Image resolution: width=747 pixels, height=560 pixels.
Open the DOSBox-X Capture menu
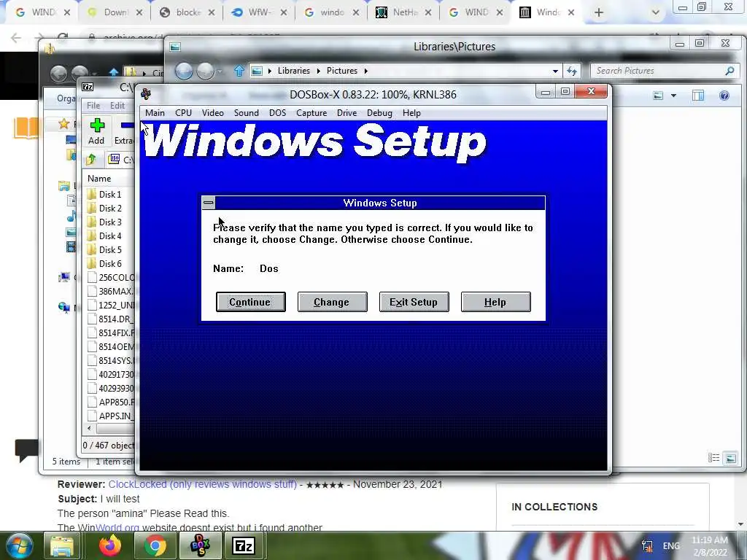(x=311, y=113)
